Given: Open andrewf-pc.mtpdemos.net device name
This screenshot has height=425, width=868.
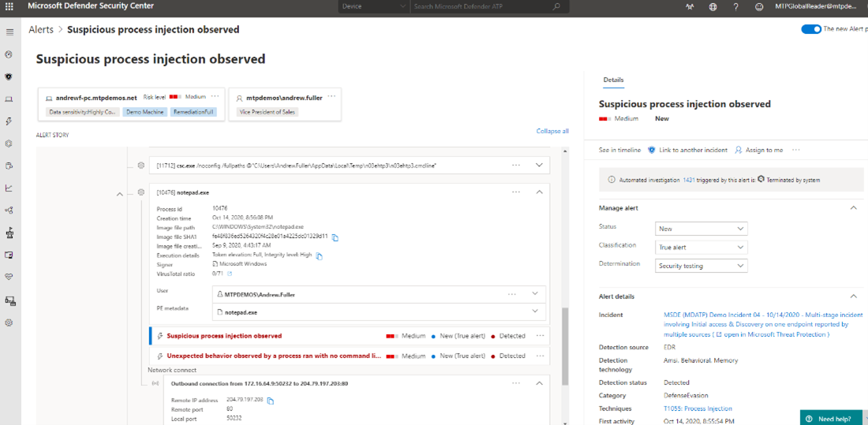Looking at the screenshot, I should pos(96,97).
